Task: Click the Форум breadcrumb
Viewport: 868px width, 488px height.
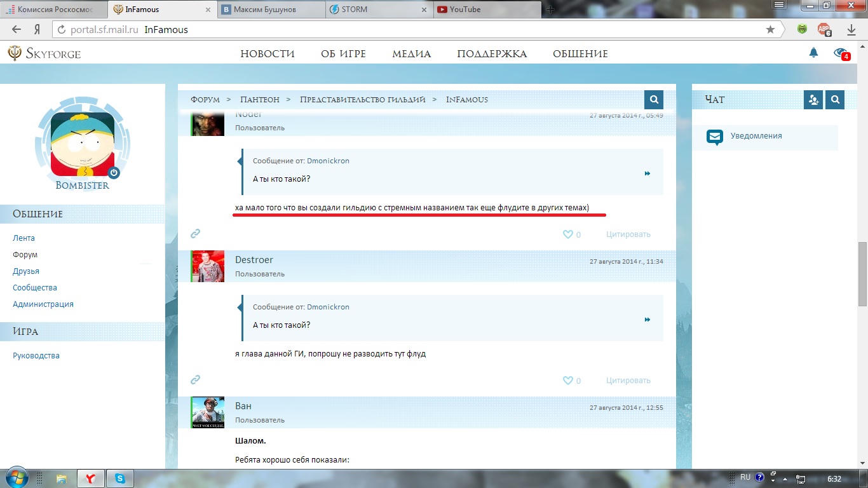Action: [205, 100]
